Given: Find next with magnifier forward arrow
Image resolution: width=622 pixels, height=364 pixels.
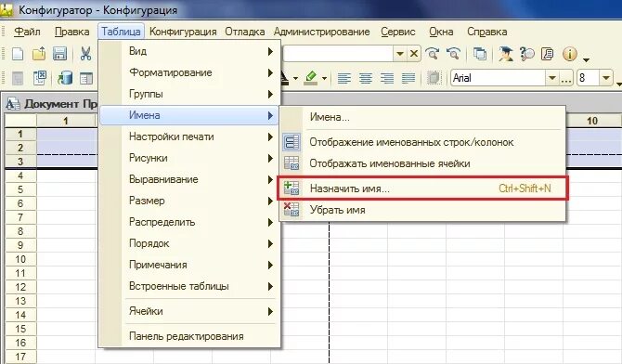Looking at the screenshot, I should (x=433, y=54).
